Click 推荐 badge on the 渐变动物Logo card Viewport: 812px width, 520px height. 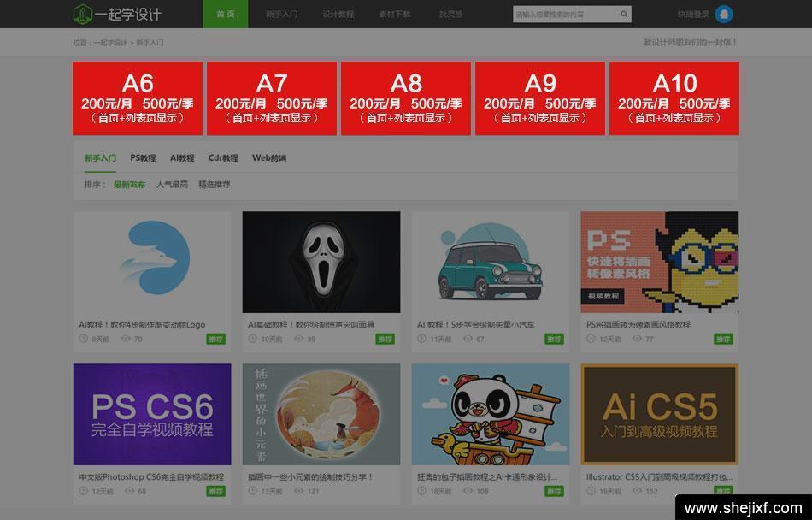coord(216,340)
